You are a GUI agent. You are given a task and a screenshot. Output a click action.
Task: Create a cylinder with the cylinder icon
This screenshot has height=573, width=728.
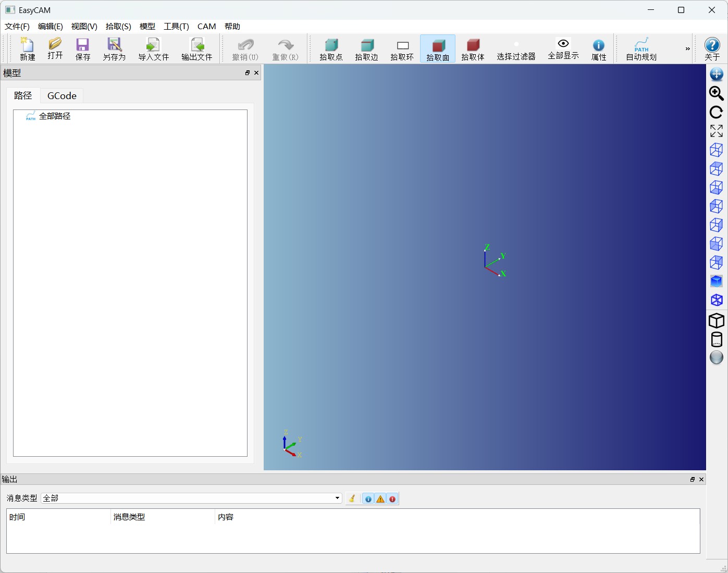[x=717, y=339]
